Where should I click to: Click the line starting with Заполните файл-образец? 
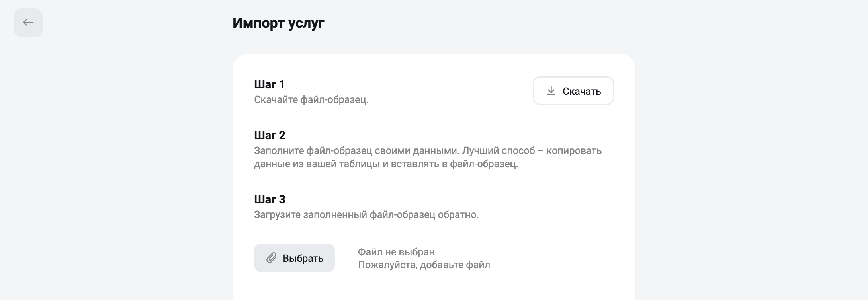(428, 151)
